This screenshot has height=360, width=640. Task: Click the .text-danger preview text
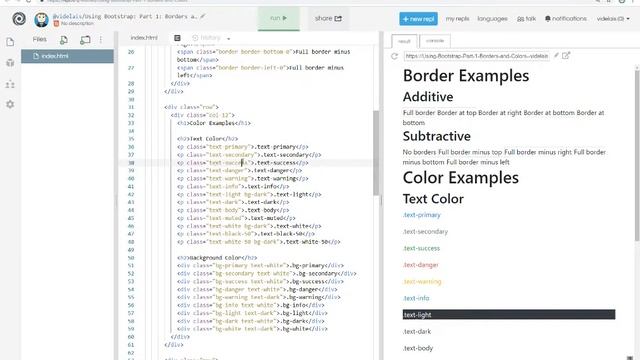coord(420,265)
